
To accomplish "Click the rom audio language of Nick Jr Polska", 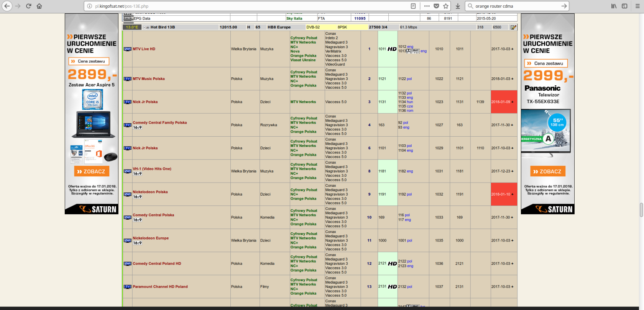I will tap(410, 111).
